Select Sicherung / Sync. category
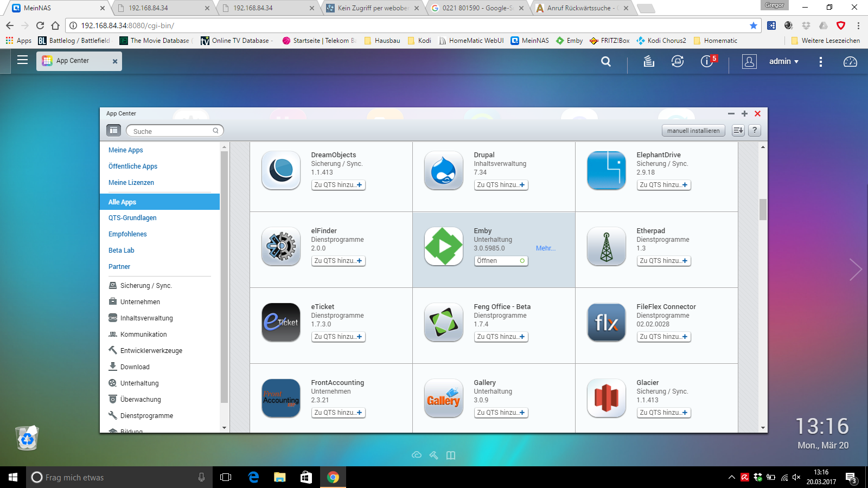868x488 pixels. pos(140,286)
